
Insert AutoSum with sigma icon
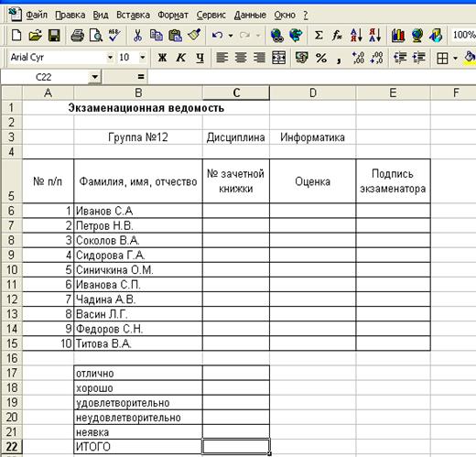[319, 35]
